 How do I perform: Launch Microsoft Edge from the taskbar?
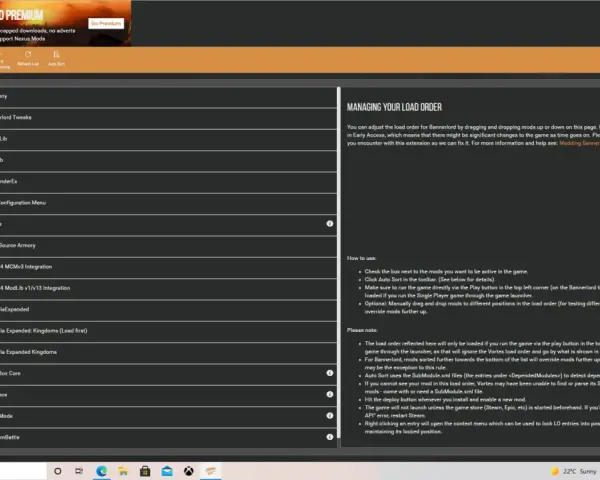coord(101,471)
